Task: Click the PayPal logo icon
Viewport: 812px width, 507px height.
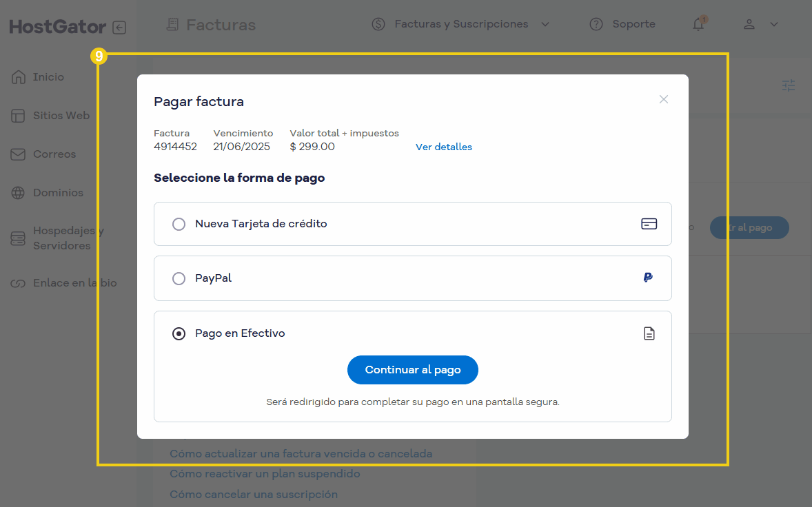Action: tap(648, 278)
